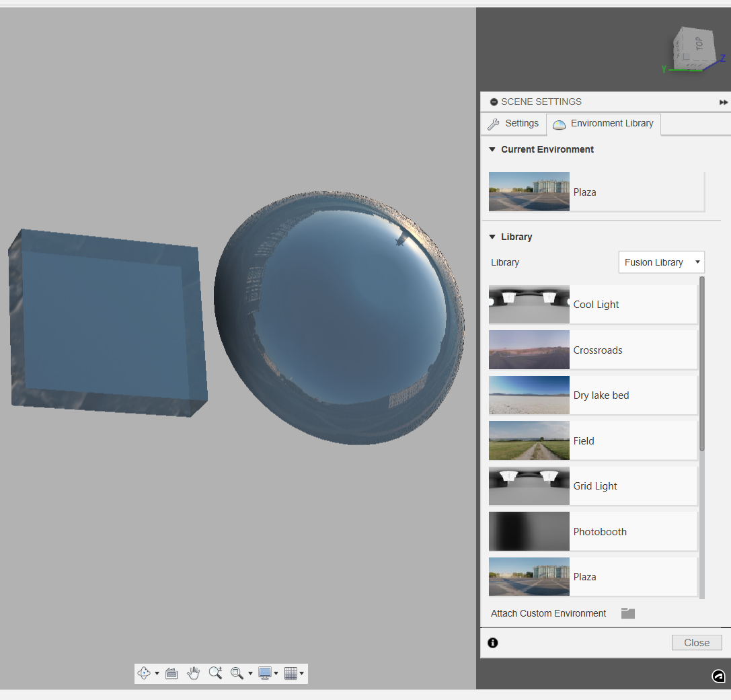
Task: Select the Zoom tool
Action: [x=216, y=673]
